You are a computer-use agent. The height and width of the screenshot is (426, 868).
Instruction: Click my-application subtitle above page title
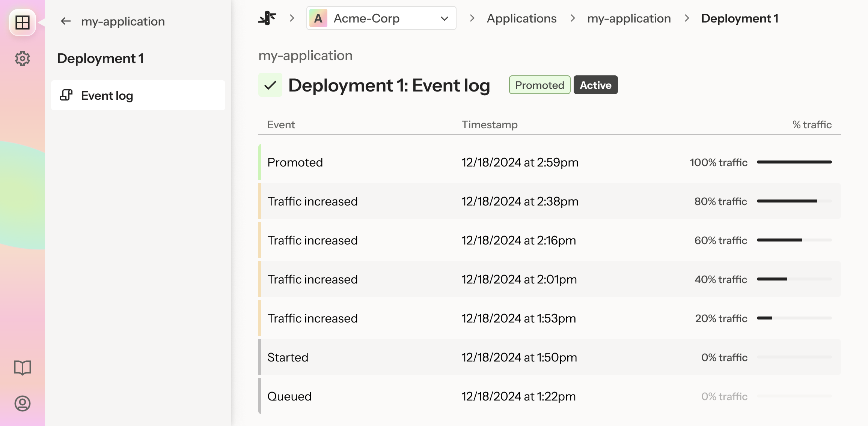(306, 55)
